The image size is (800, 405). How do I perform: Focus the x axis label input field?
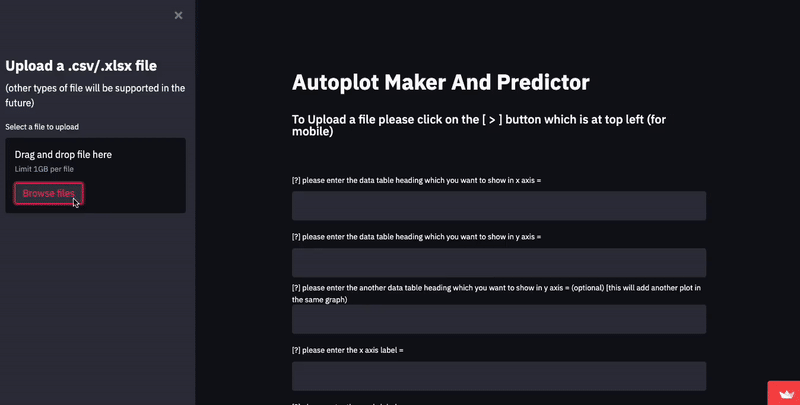click(499, 376)
